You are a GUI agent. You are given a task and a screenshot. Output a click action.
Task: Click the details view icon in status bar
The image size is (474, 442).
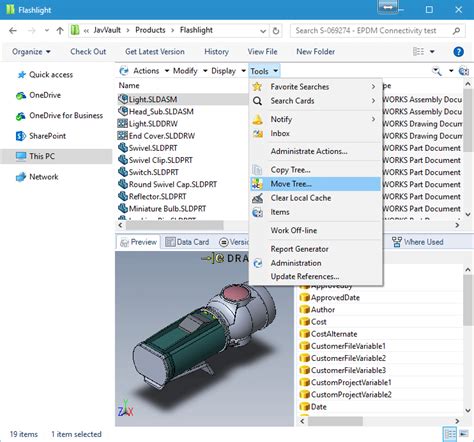(449, 433)
